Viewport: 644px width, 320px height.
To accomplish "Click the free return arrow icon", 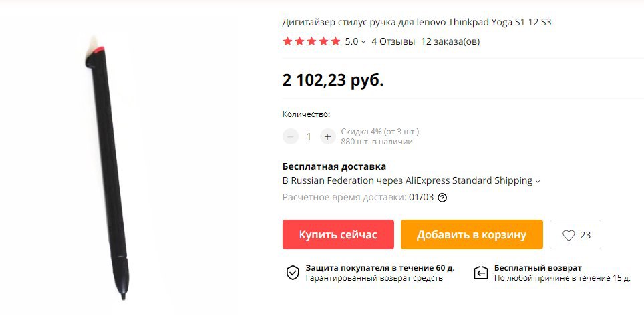I will pos(480,273).
